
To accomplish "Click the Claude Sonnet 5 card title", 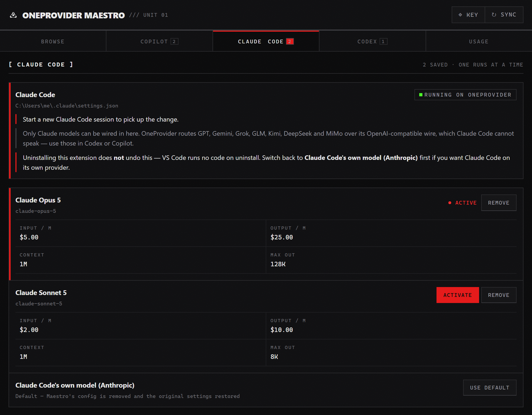I will 41,293.
